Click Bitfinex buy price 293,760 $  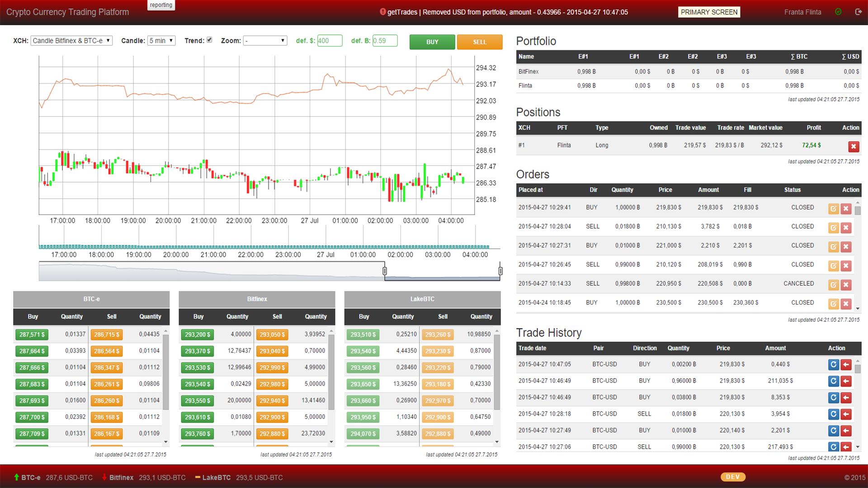[198, 434]
